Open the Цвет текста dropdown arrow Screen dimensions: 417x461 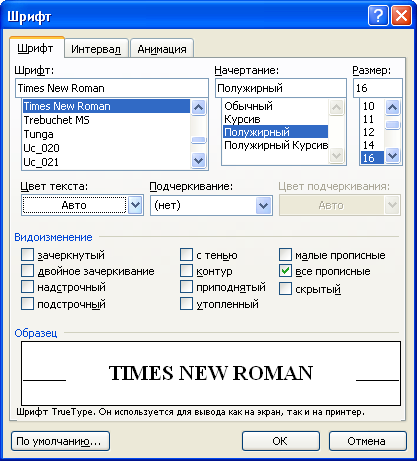pos(135,205)
